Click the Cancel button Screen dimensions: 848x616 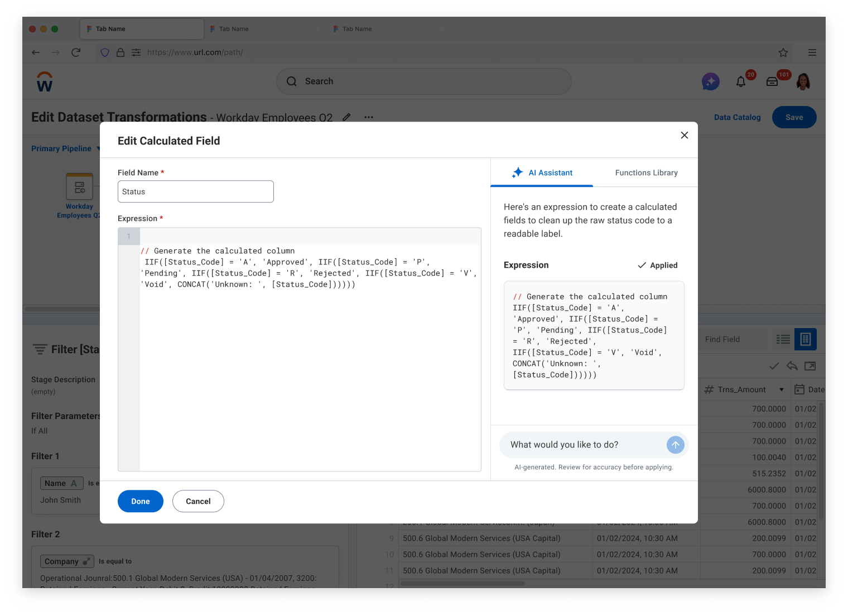pos(198,501)
